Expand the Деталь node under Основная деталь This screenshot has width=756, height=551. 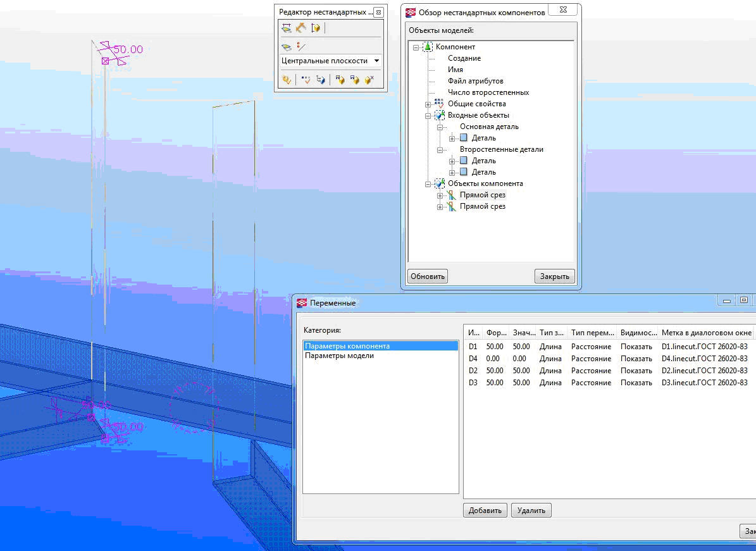pyautogui.click(x=452, y=138)
